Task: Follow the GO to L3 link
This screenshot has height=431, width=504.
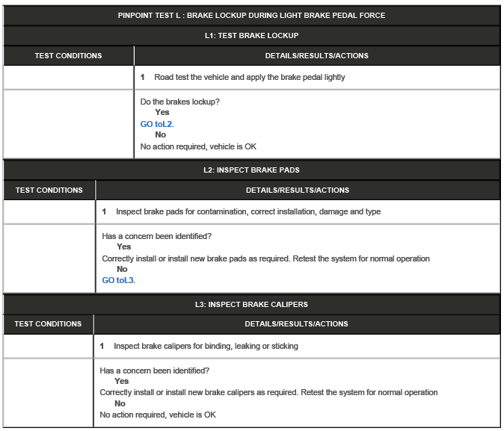Action: 118,281
